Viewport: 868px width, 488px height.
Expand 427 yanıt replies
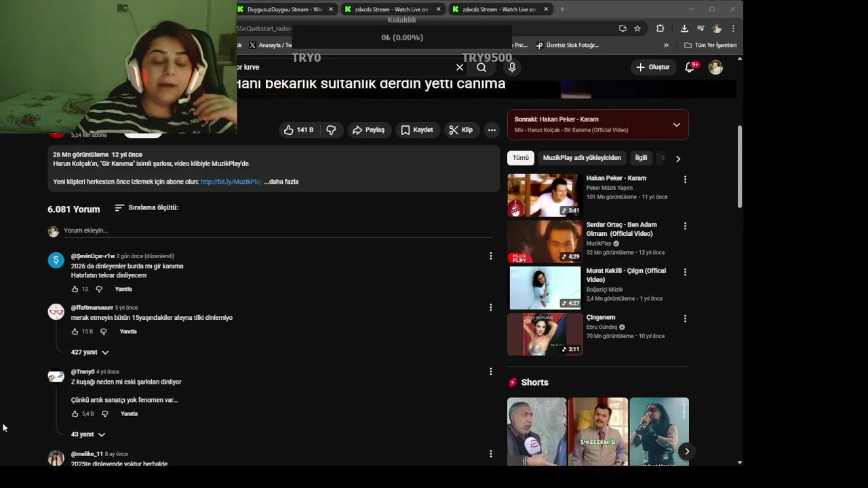(x=90, y=352)
